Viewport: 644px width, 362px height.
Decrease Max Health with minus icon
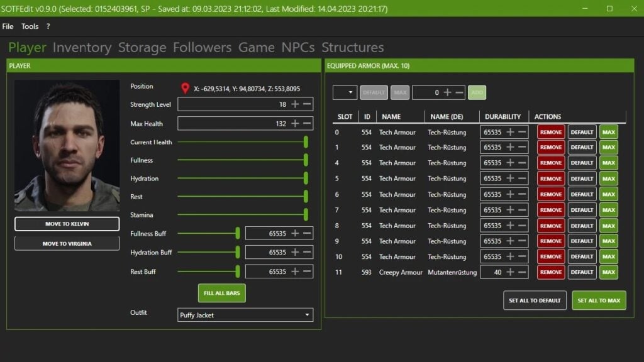[x=307, y=124]
